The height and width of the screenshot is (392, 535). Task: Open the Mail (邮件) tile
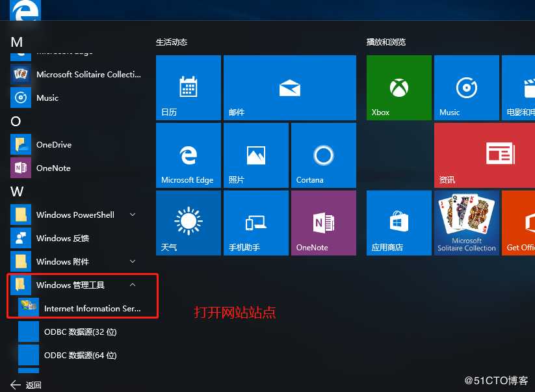click(290, 88)
